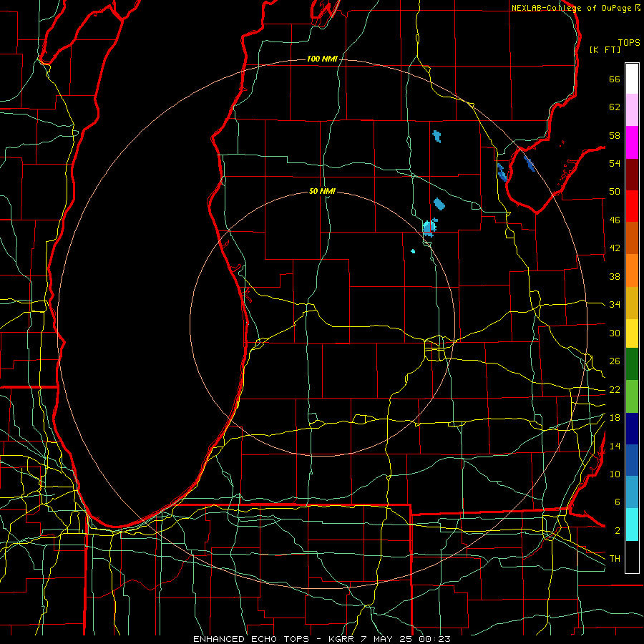Click the white swatch in the tops legend

pyautogui.click(x=632, y=79)
